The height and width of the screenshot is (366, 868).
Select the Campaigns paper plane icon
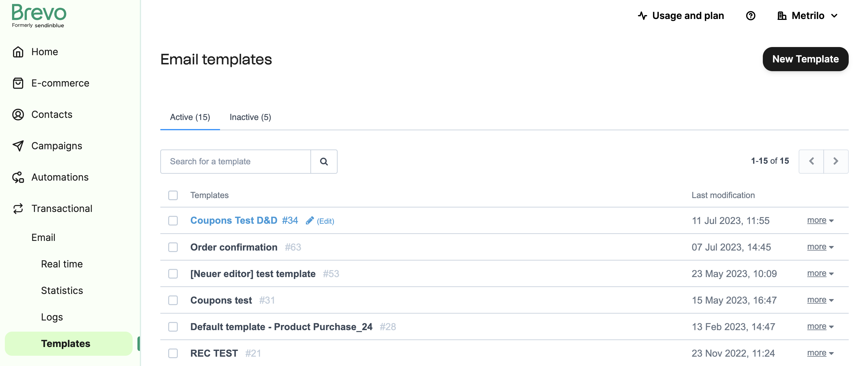(x=18, y=146)
